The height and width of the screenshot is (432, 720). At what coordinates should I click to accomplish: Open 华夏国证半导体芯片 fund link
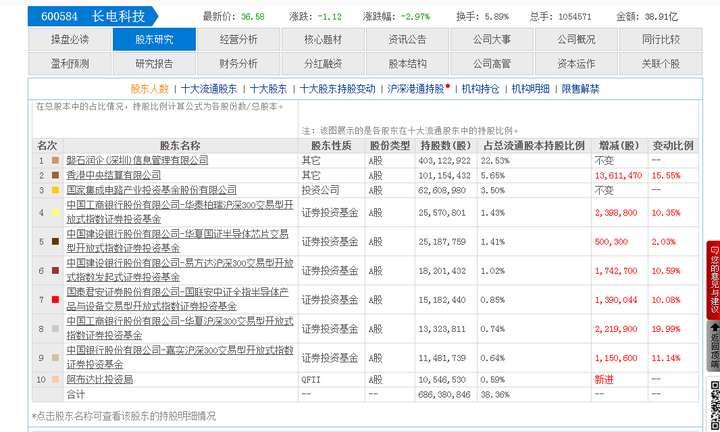click(x=178, y=241)
